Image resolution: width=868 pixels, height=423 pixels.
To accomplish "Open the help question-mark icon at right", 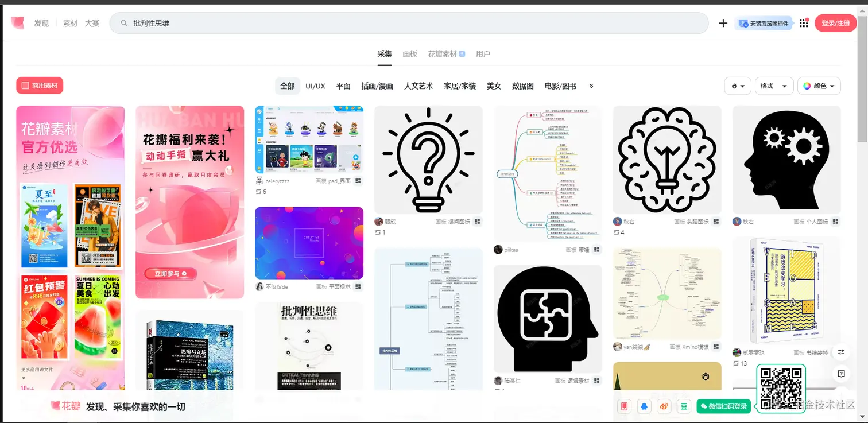I will 841,374.
